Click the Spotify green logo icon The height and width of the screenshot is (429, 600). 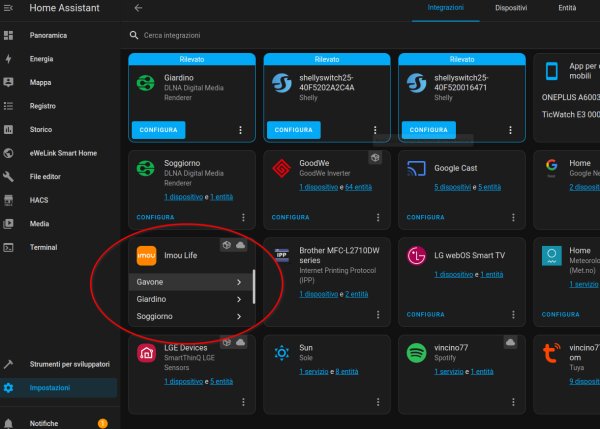(x=416, y=353)
